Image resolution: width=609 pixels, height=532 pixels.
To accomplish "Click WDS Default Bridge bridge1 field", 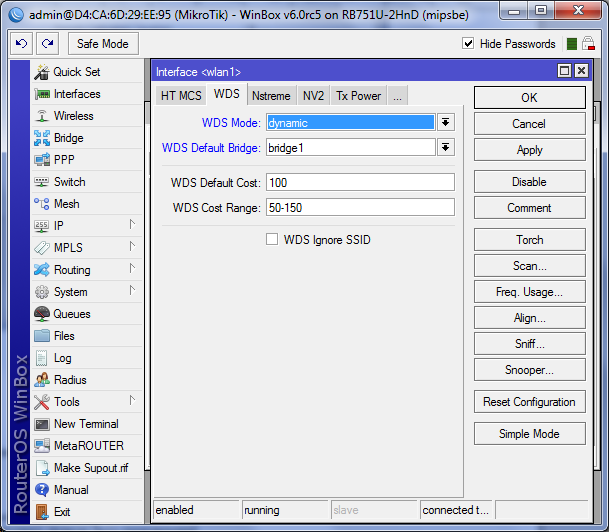I will click(x=351, y=148).
